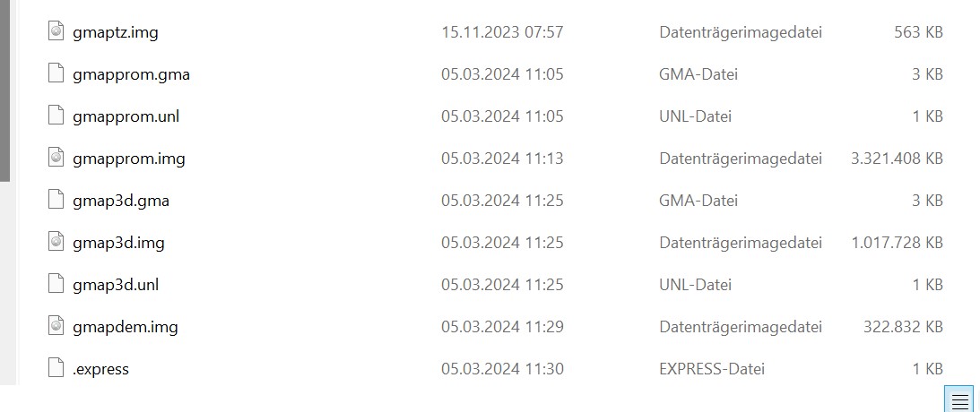980x412 pixels.
Task: Click the gmapdem.img disk image icon
Action: [x=56, y=326]
